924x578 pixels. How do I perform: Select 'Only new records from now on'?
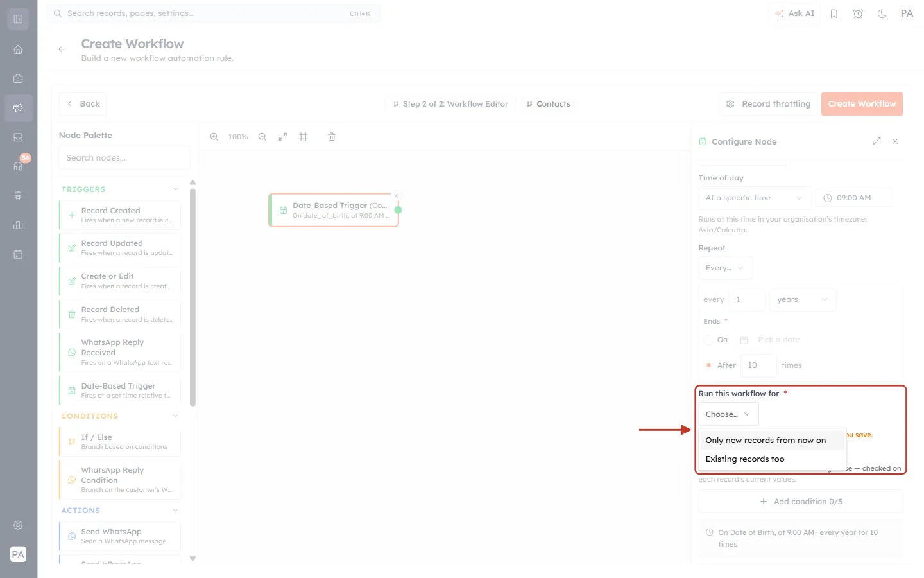[x=772, y=441]
